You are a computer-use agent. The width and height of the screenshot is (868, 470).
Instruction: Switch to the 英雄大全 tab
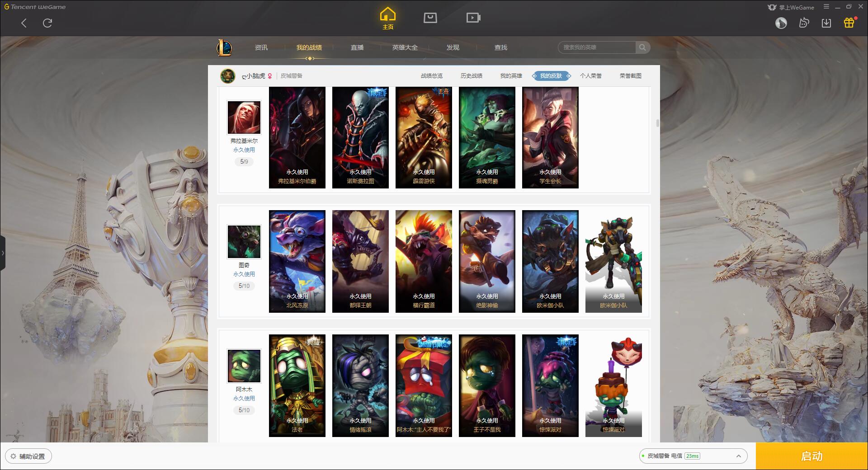[x=405, y=47]
